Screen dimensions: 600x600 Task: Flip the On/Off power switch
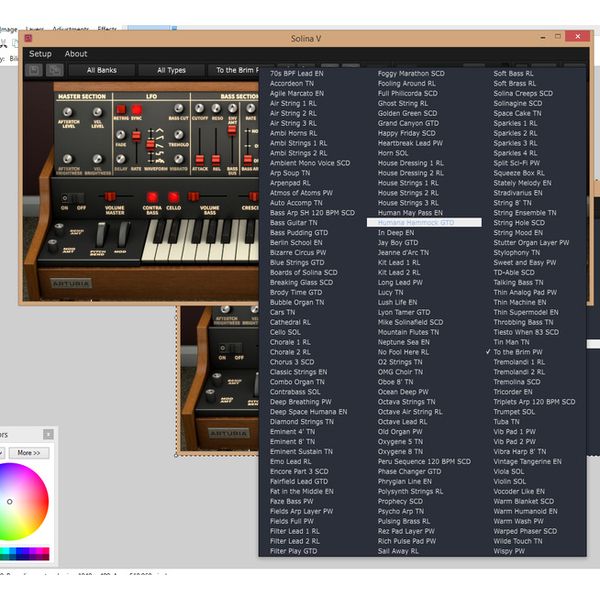(73, 198)
